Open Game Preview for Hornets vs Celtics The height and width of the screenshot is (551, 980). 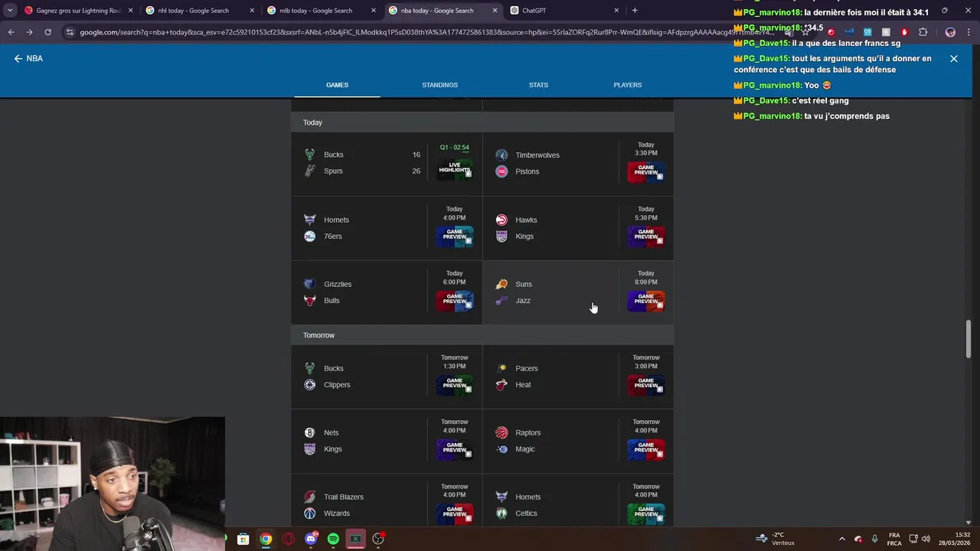tap(646, 514)
